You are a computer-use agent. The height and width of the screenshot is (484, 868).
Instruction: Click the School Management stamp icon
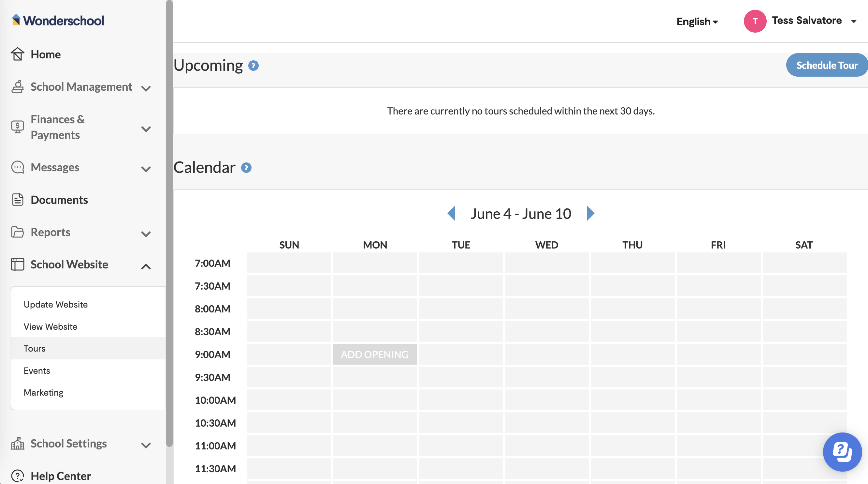[18, 87]
